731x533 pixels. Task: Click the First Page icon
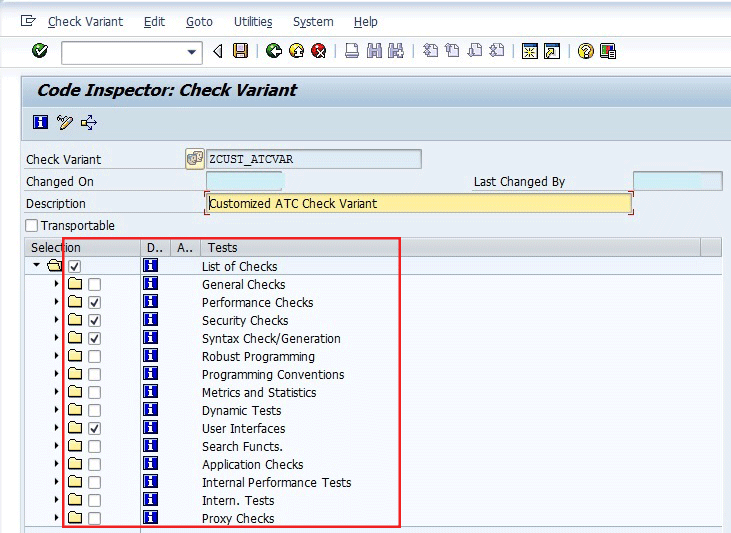tap(430, 50)
